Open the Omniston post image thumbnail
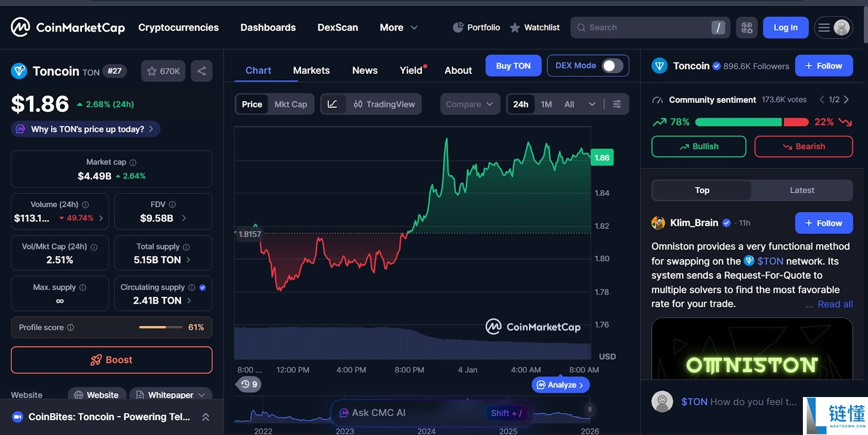Image resolution: width=868 pixels, height=435 pixels. pyautogui.click(x=752, y=348)
